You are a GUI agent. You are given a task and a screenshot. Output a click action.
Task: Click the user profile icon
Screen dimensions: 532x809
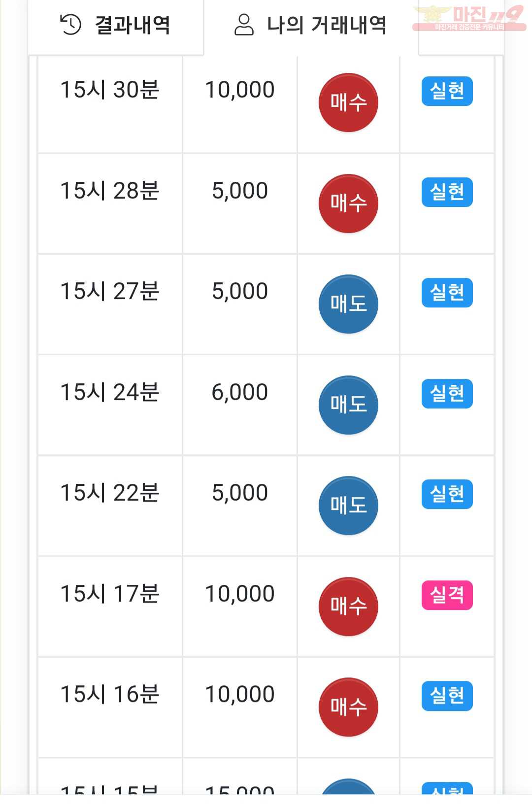[x=244, y=25]
